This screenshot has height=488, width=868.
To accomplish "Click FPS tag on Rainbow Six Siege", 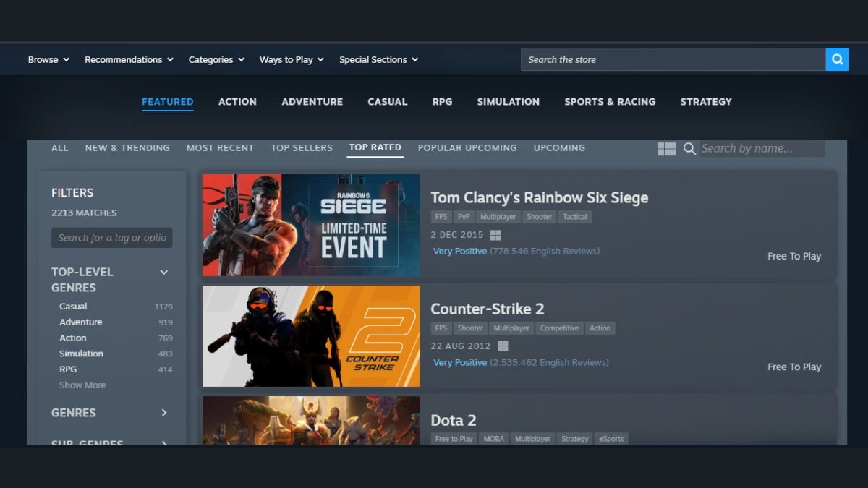I will 441,217.
